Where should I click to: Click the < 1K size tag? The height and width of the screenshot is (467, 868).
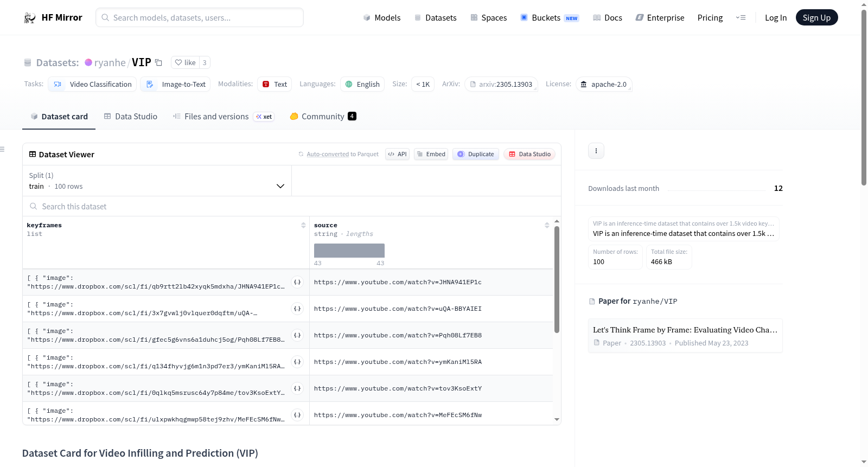click(x=423, y=84)
